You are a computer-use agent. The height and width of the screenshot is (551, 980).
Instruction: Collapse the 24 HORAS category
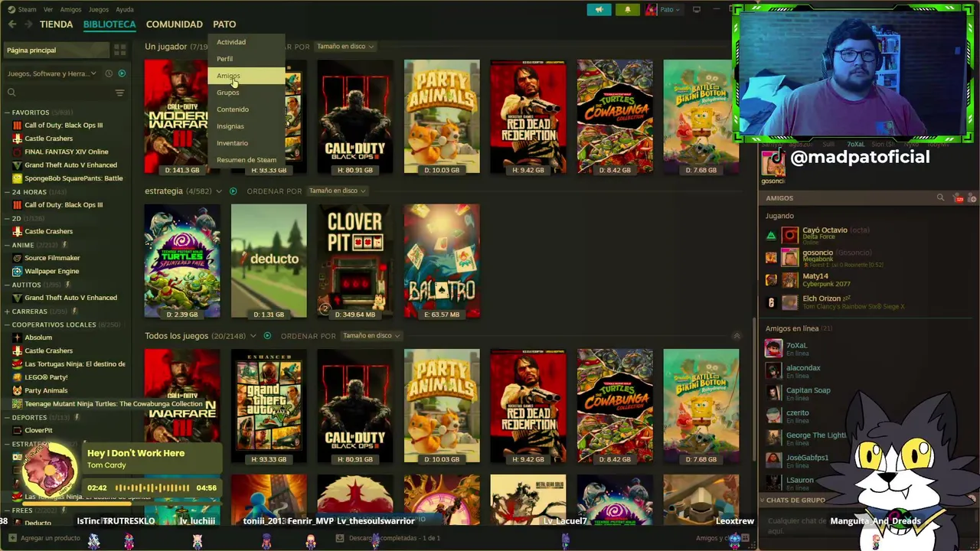click(x=7, y=192)
